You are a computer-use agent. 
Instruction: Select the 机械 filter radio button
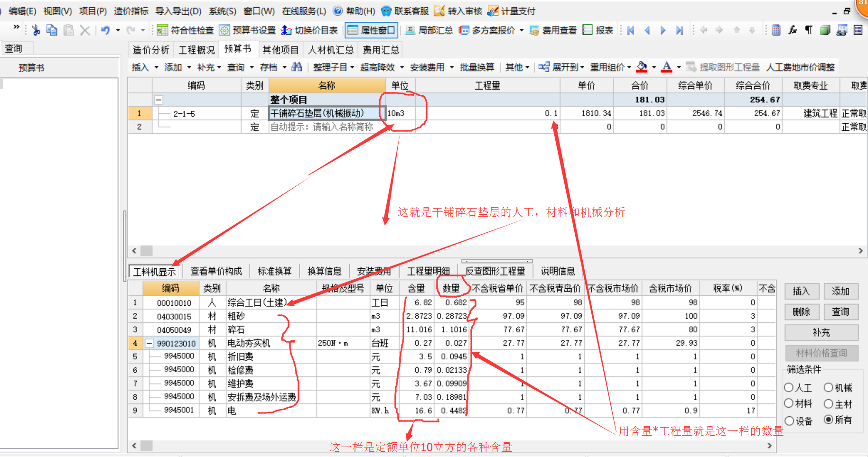(x=829, y=388)
